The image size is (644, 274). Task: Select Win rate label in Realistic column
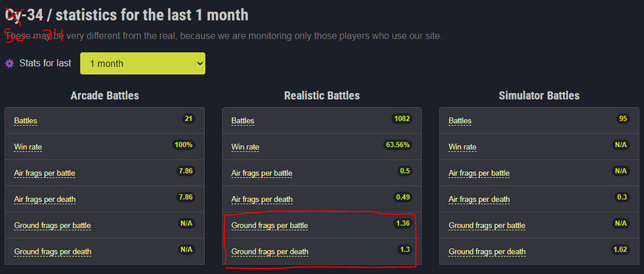click(245, 147)
